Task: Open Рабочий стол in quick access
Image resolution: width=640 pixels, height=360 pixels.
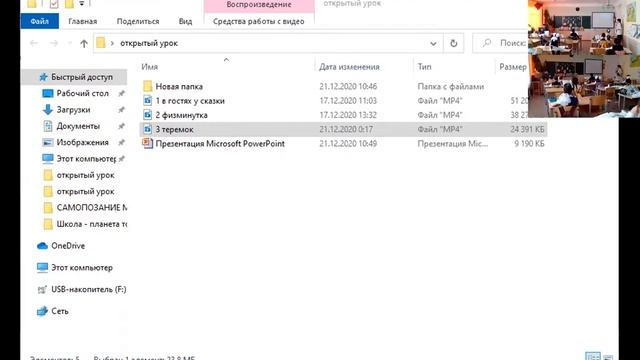Action: coord(82,93)
